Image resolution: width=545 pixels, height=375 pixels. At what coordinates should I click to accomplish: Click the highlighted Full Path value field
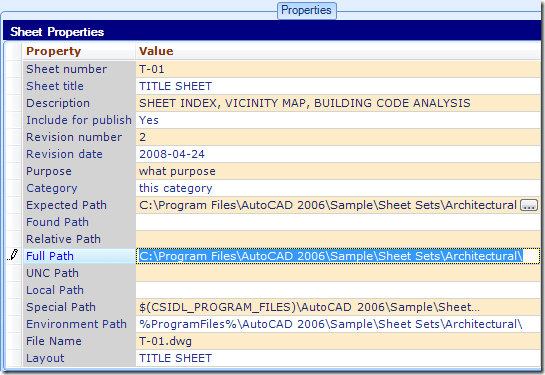(x=338, y=256)
